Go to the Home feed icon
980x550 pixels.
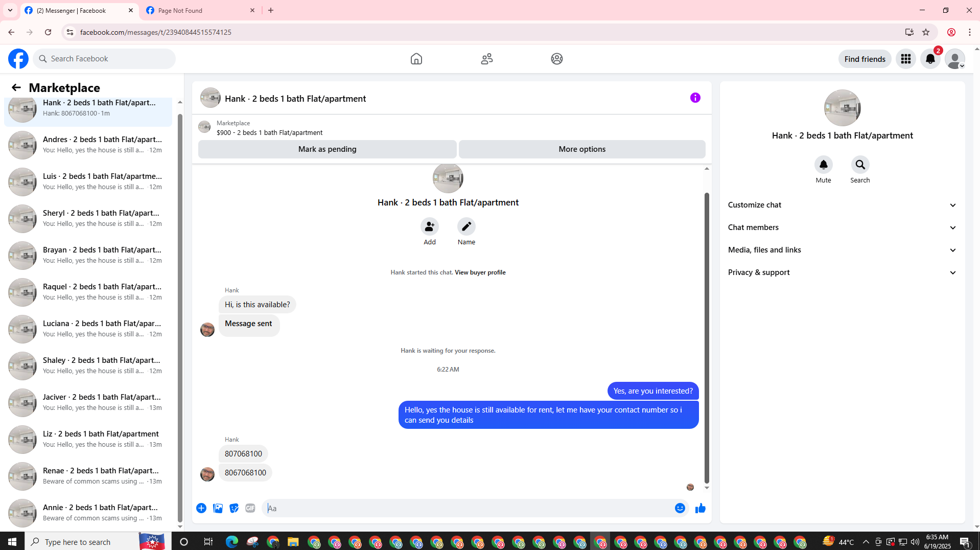(416, 59)
